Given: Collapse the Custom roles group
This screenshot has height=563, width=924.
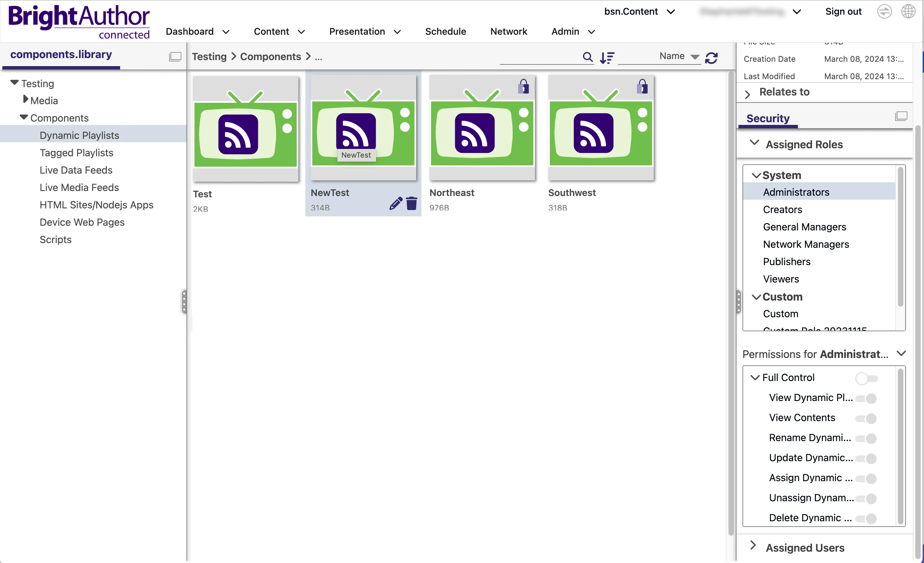Looking at the screenshot, I should point(756,297).
